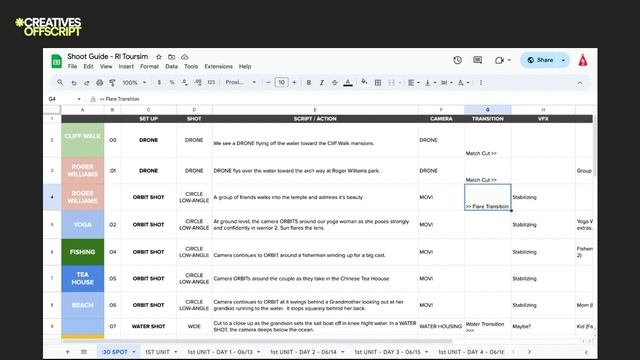Select the TEA HOUSE cell
The image size is (640, 360).
(x=82, y=278)
